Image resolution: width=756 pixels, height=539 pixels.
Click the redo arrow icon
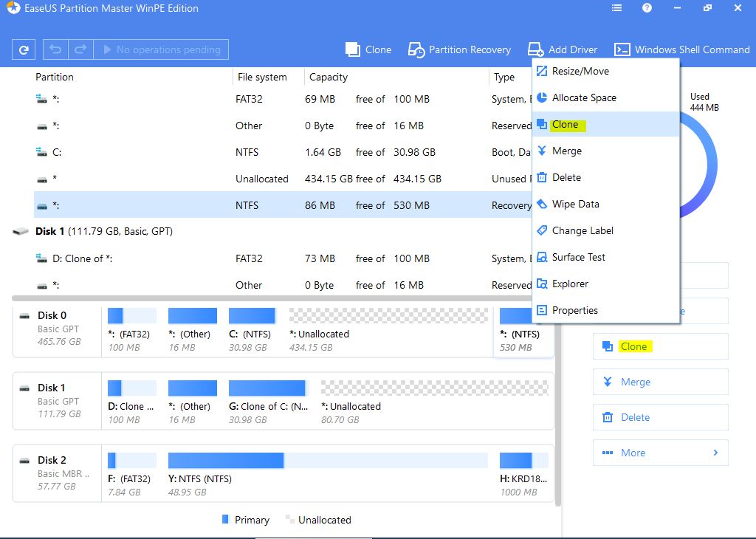pos(80,49)
